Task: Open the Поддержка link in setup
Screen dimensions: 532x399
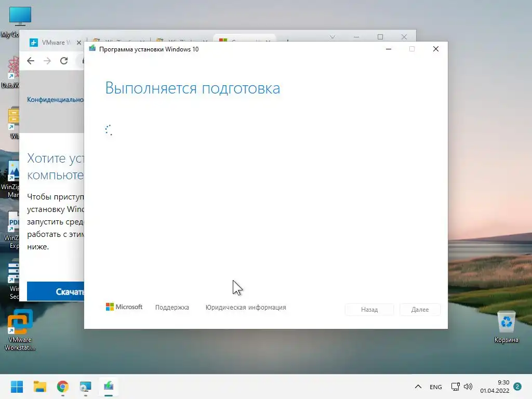Action: point(172,308)
